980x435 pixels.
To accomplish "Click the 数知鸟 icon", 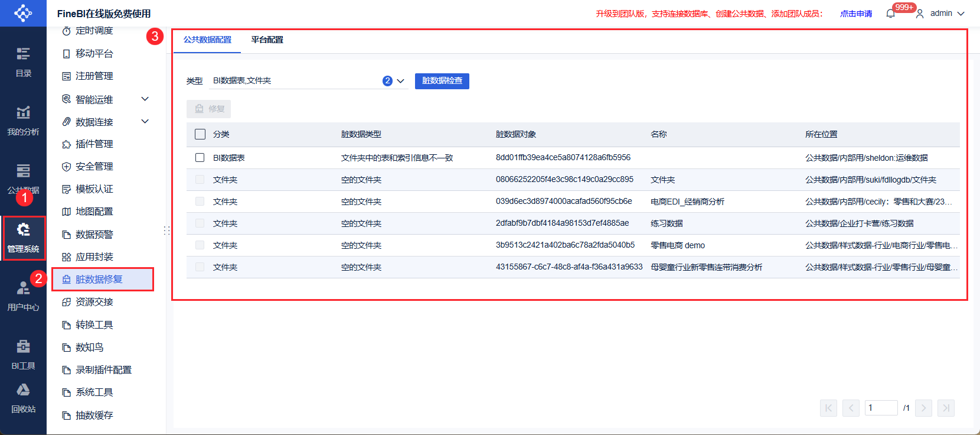I will pos(67,348).
